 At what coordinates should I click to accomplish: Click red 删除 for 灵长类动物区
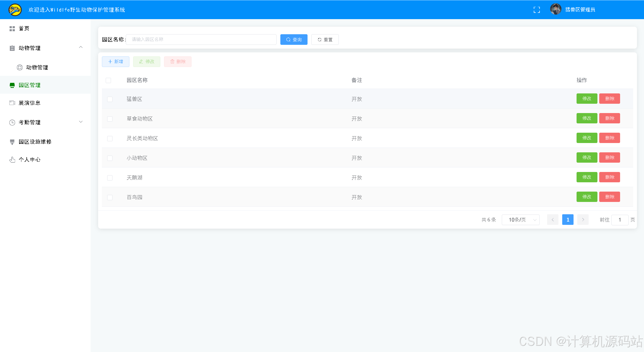point(610,138)
